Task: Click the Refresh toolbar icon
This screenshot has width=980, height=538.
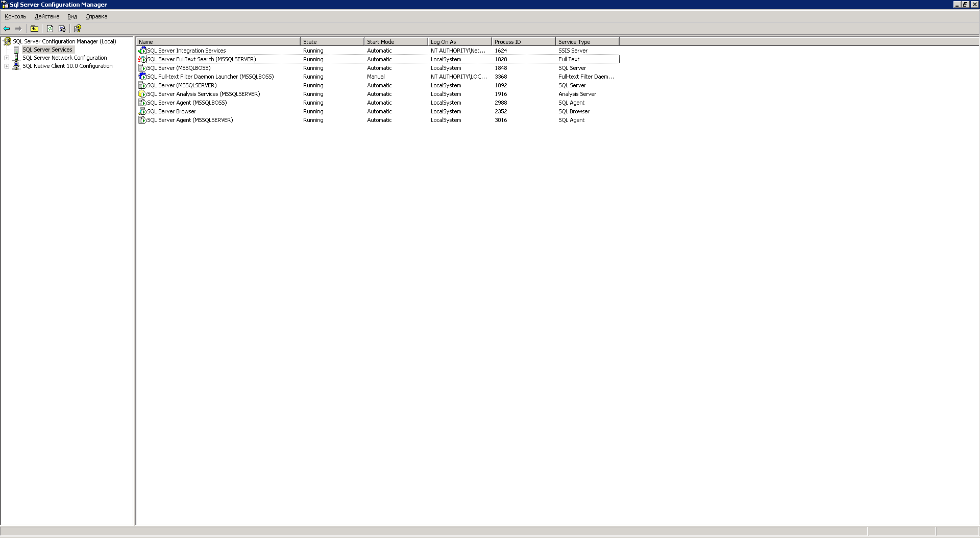Action: point(50,29)
